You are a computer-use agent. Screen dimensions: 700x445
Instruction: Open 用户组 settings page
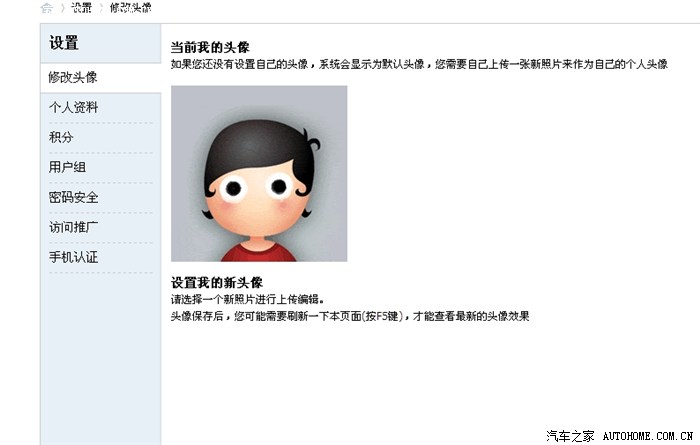67,167
